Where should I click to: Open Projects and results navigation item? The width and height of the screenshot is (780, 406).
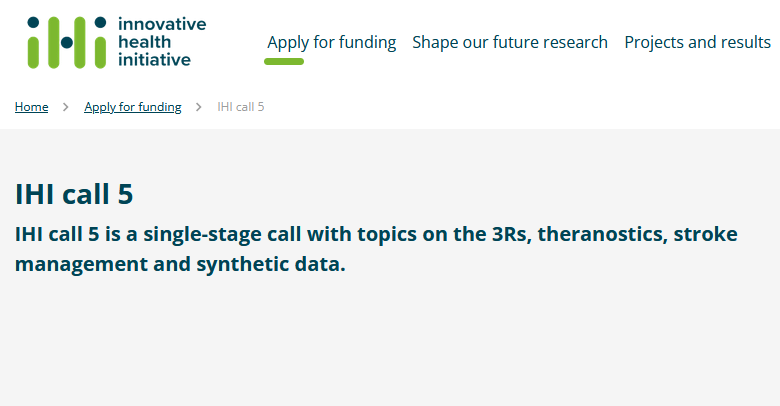(x=697, y=42)
